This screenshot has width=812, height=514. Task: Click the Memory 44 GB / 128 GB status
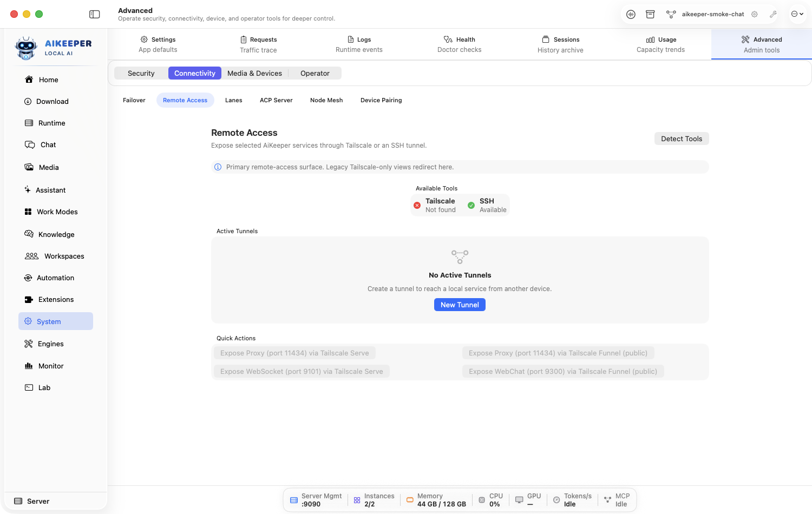436,500
